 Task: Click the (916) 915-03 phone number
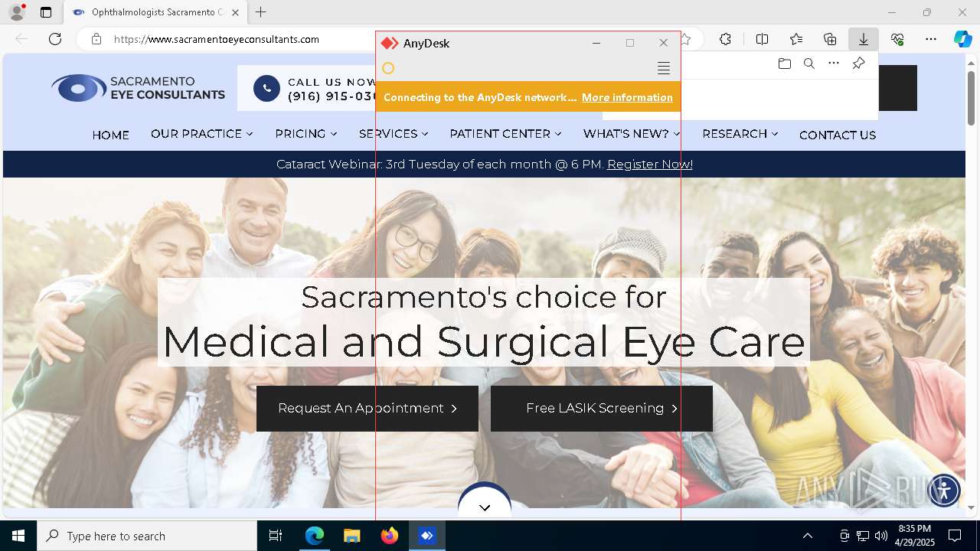click(333, 96)
